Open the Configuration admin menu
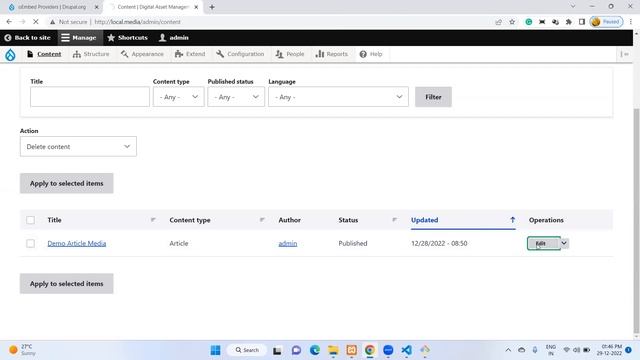This screenshot has width=640, height=360. [x=240, y=54]
